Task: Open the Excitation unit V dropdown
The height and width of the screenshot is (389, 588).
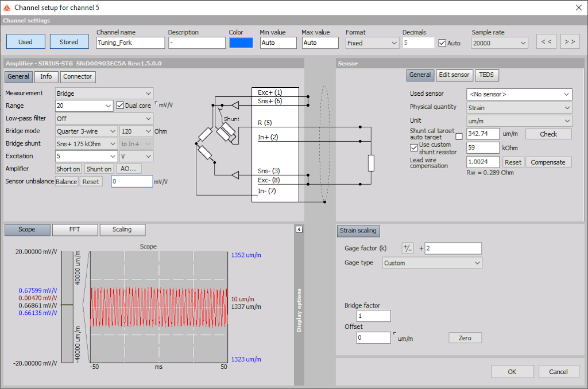Action: (136, 156)
